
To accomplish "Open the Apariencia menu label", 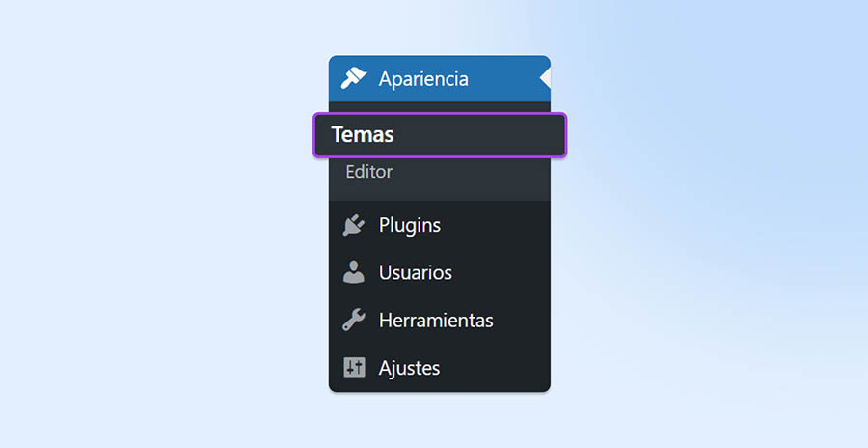I will [x=423, y=79].
